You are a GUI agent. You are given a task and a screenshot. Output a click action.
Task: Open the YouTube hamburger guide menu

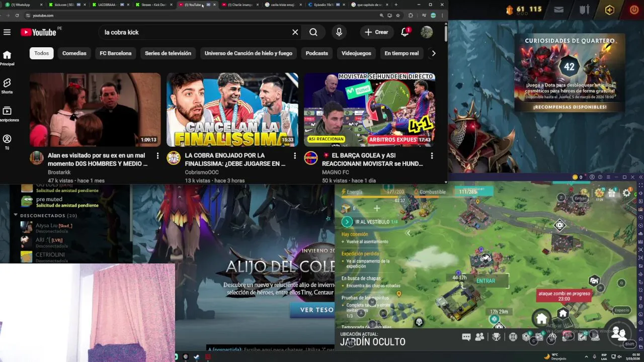[x=7, y=32]
